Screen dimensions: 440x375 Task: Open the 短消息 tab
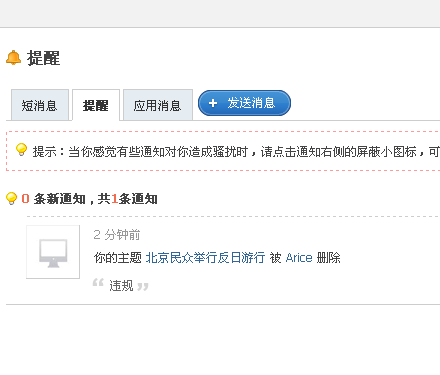tap(40, 105)
